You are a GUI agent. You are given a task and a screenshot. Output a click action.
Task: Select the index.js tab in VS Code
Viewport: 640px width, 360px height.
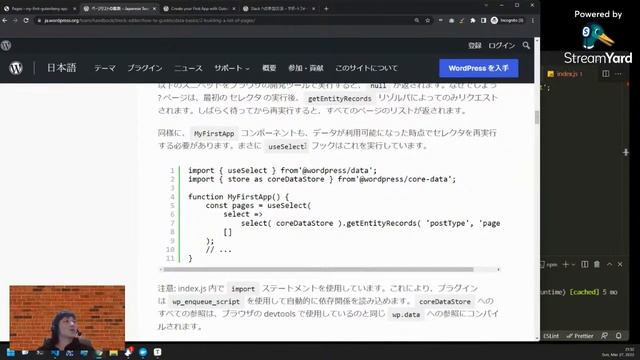[x=565, y=74]
